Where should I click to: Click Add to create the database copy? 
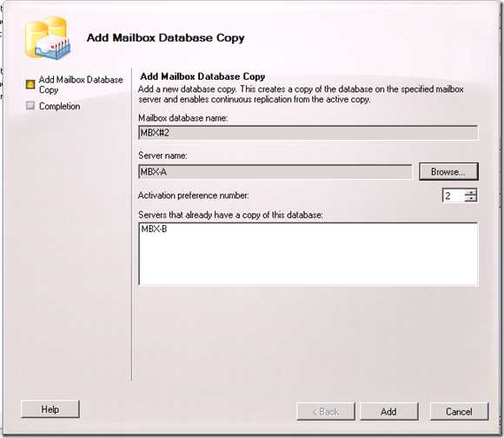coord(389,411)
